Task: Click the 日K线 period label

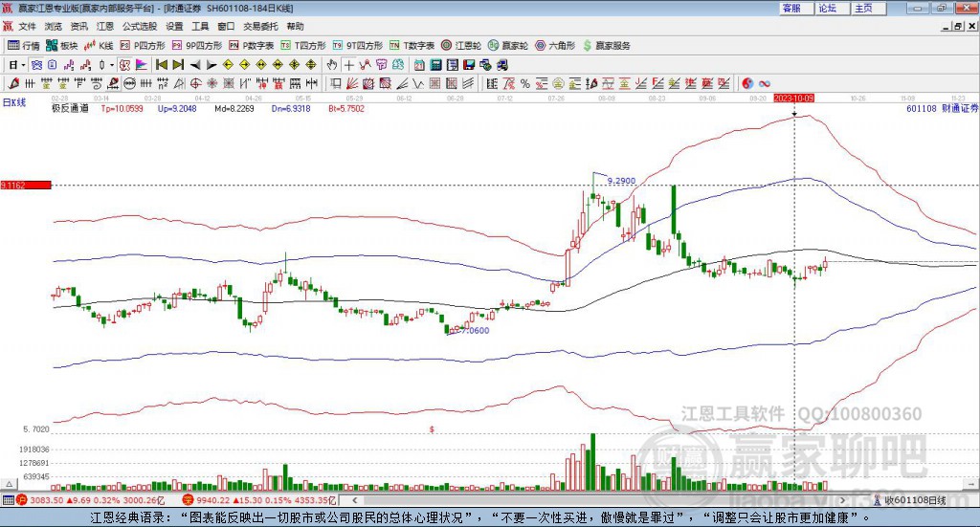Action: click(14, 102)
